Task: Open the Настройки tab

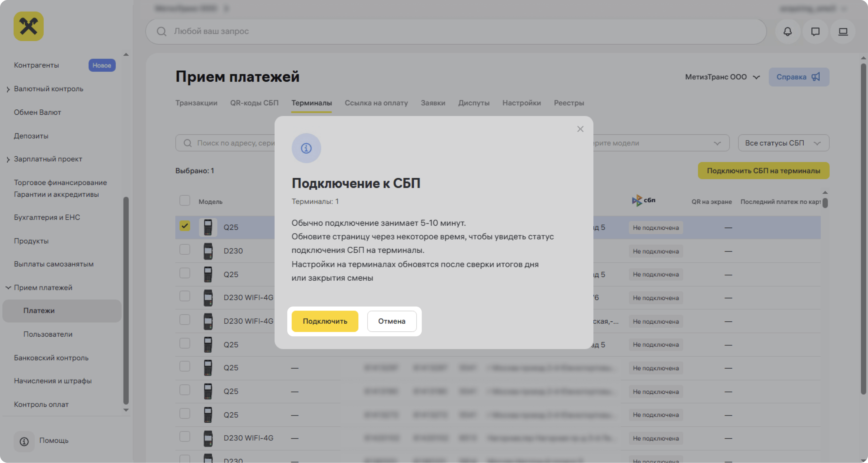Action: coord(521,103)
